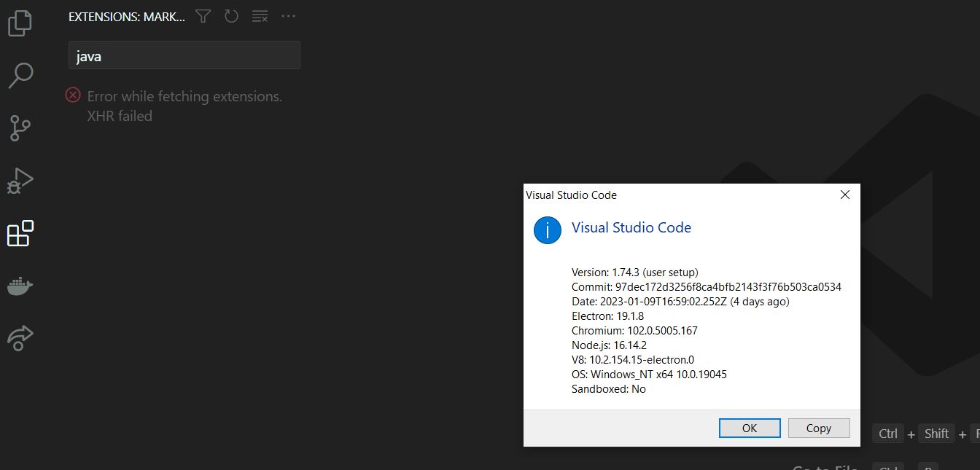Open the extension filter dropdown
980x470 pixels.
202,16
